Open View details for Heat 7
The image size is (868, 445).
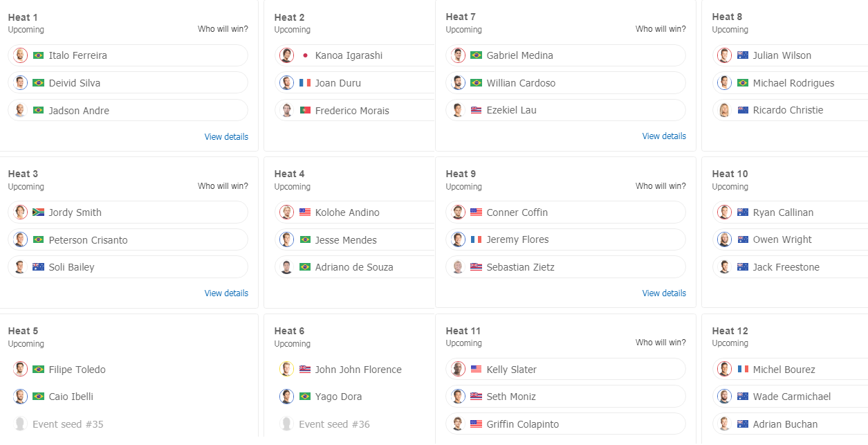[664, 136]
